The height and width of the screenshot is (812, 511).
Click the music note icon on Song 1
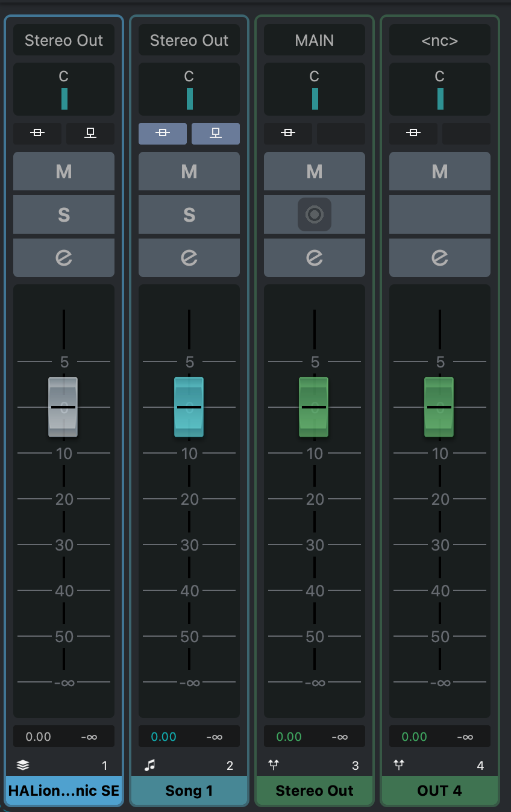click(149, 765)
